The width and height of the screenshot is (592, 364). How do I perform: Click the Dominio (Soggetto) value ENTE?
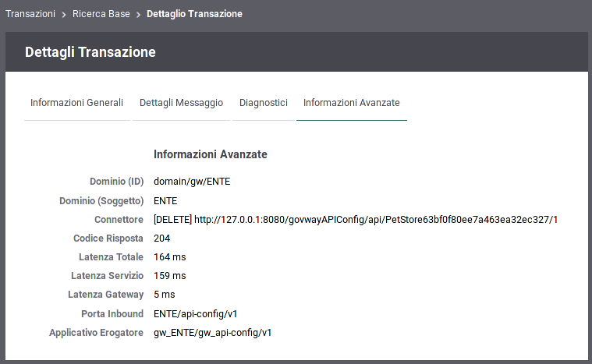pos(165,200)
